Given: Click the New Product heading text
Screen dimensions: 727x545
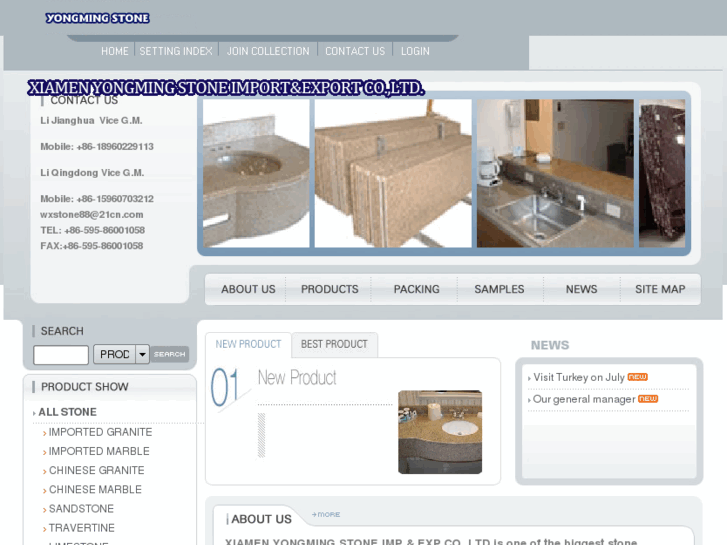Looking at the screenshot, I should point(297,378).
